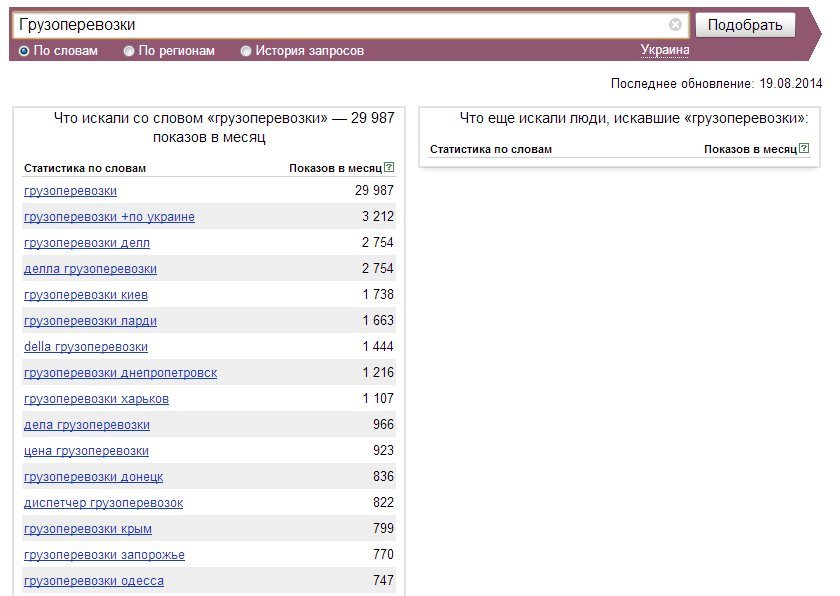Click the "della грузоперевозки" link
The height and width of the screenshot is (596, 840).
click(x=86, y=347)
